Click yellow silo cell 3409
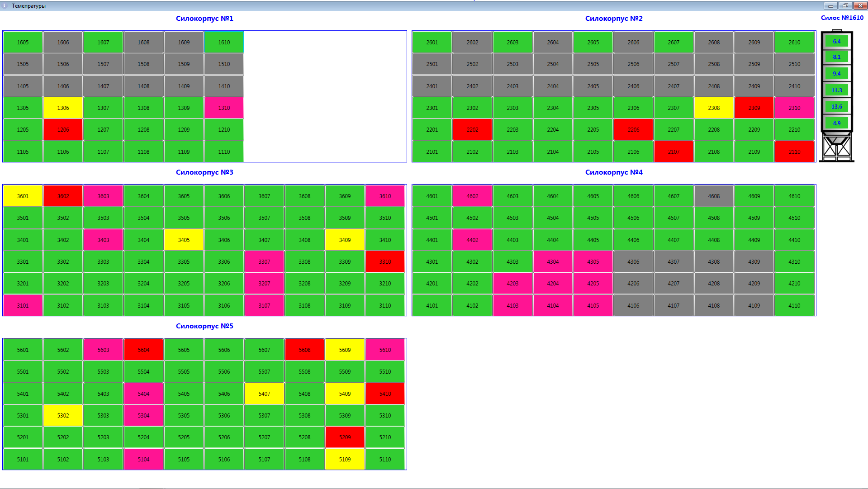The height and width of the screenshot is (489, 868). tap(345, 240)
